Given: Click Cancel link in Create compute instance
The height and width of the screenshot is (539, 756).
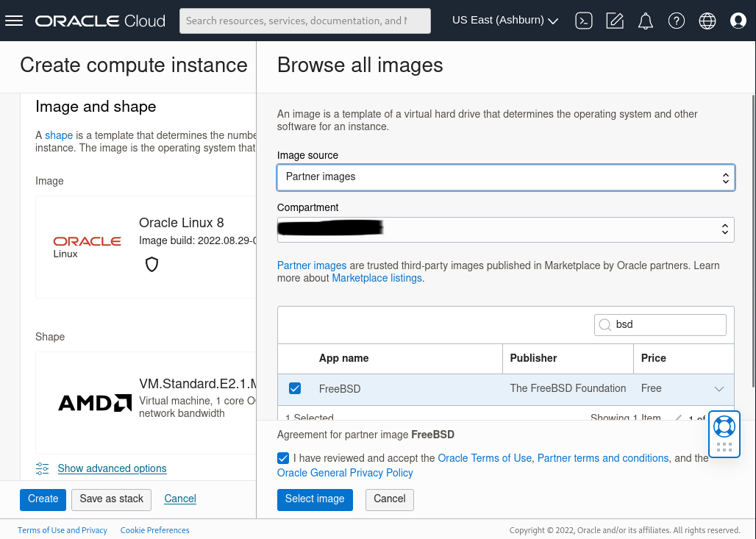Looking at the screenshot, I should (x=180, y=499).
